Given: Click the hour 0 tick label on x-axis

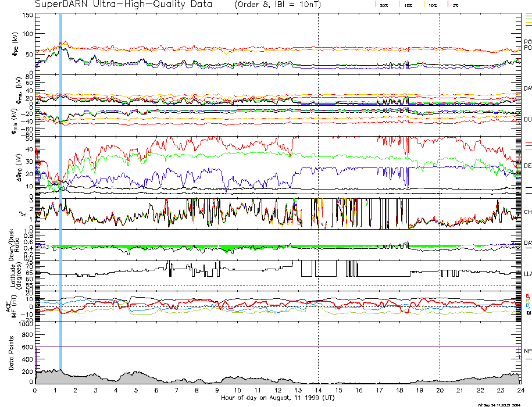Looking at the screenshot, I should 35,391.
